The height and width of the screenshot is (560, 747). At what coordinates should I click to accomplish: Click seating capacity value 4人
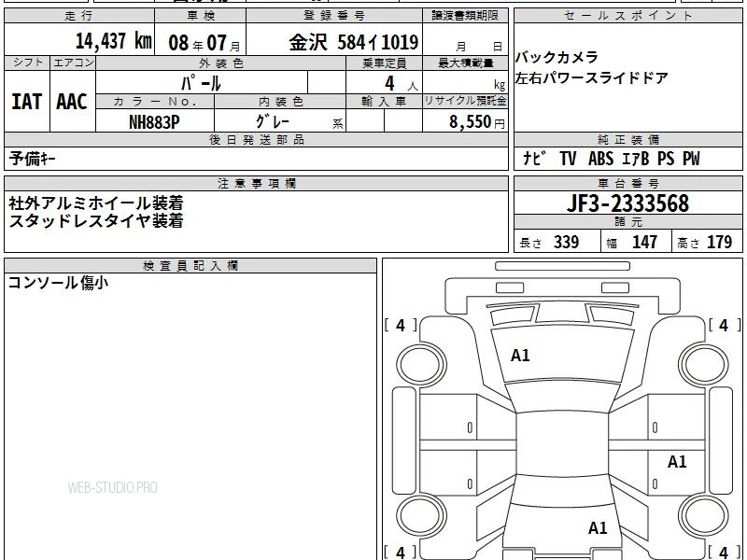(x=402, y=84)
